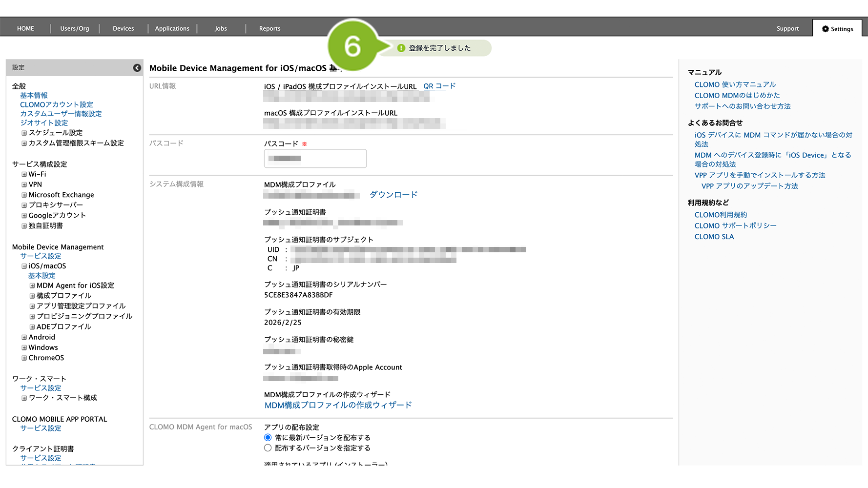Click the パスコード input field

tap(315, 159)
